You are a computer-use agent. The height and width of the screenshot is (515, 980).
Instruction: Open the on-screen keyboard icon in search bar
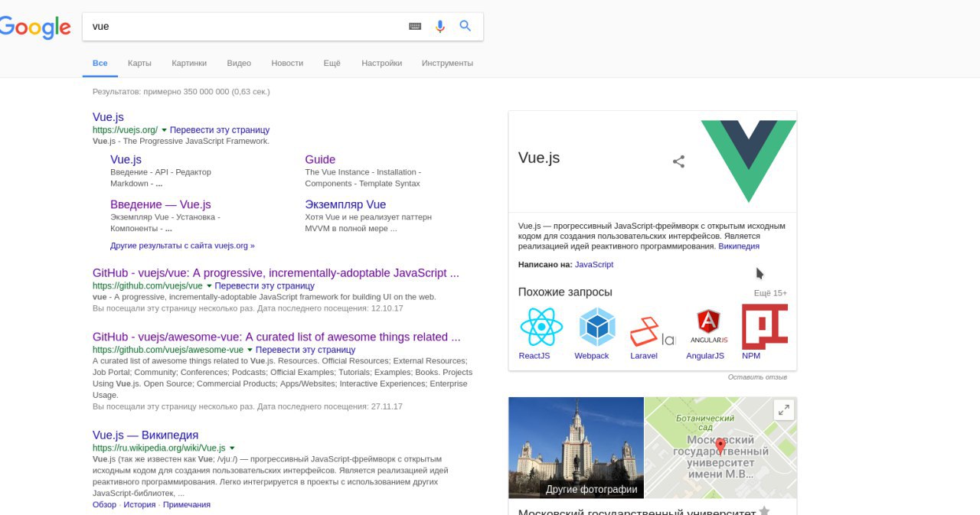415,26
